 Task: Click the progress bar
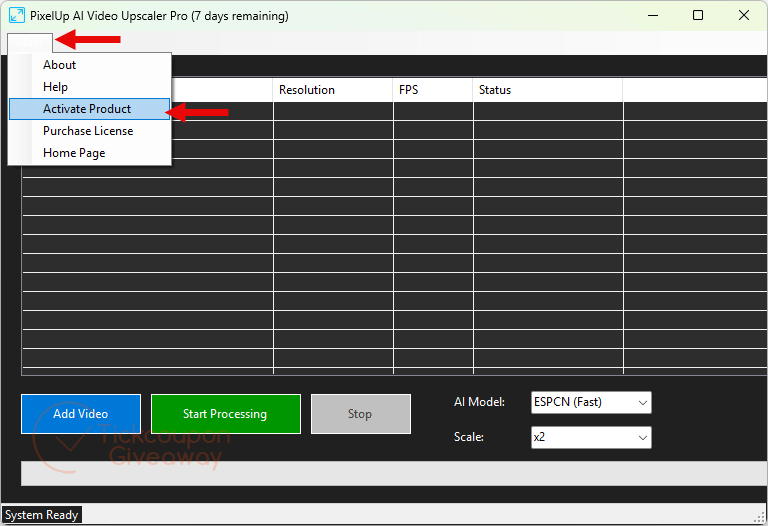(394, 473)
